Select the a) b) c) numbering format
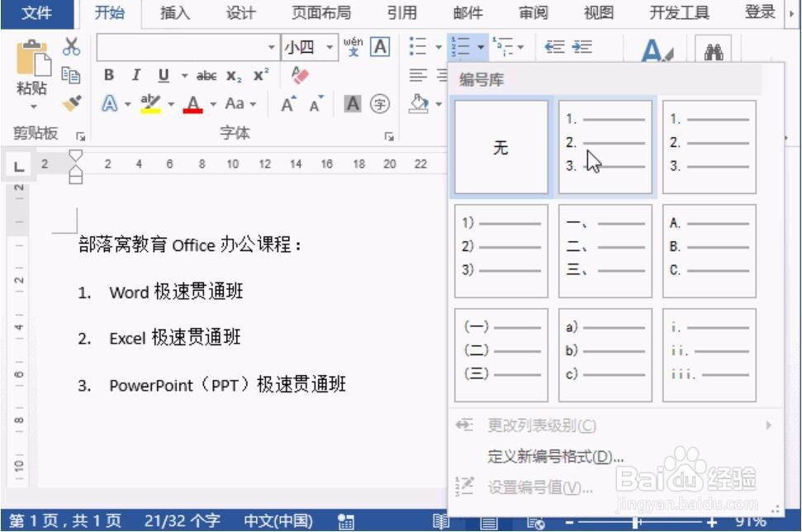Viewport: 802px width, 532px height. click(x=605, y=355)
